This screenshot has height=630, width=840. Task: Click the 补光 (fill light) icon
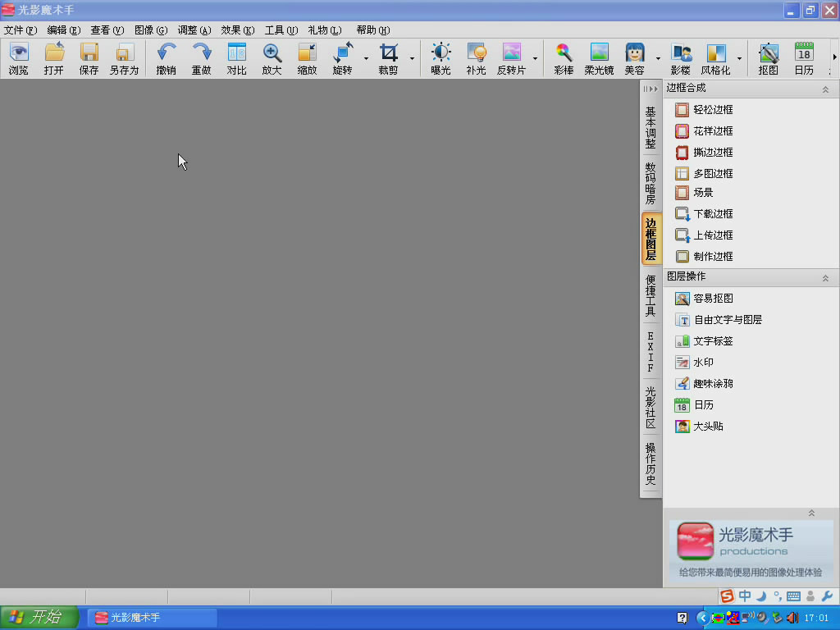pyautogui.click(x=477, y=58)
